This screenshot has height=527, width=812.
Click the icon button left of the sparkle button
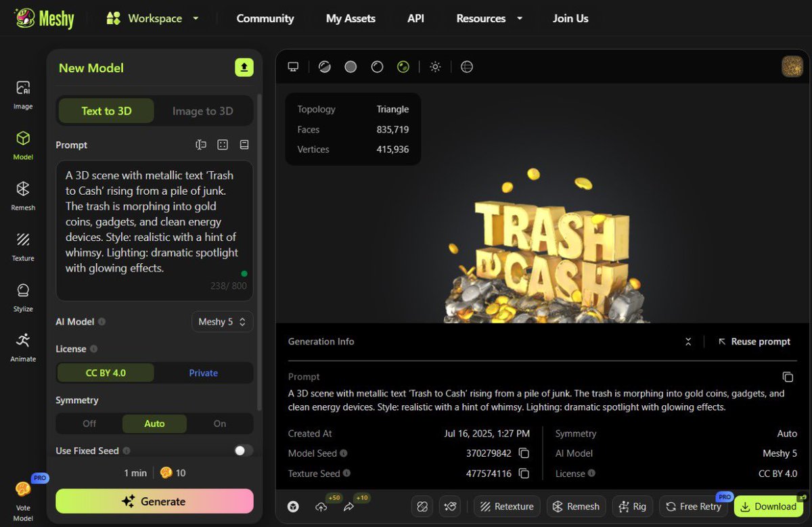coord(422,506)
